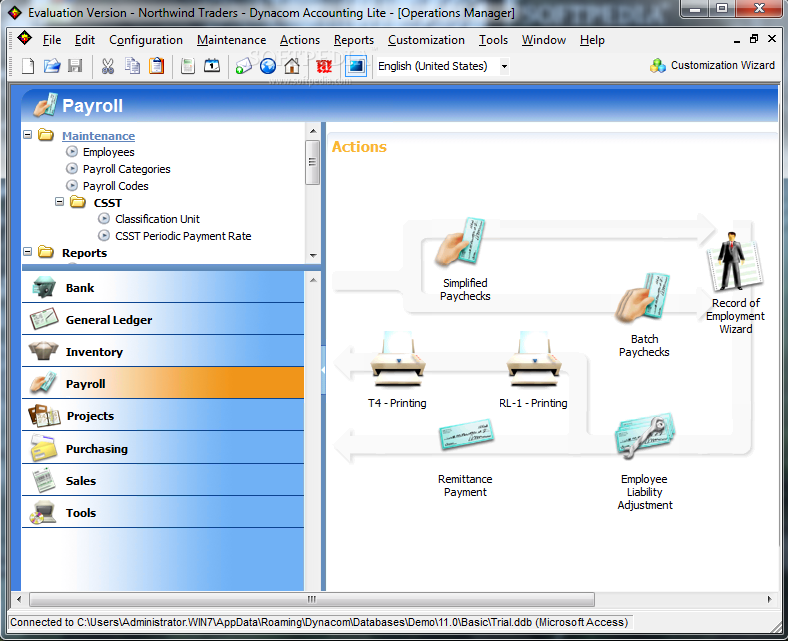The height and width of the screenshot is (641, 788).
Task: Open the calculator toolbar icon
Action: click(188, 66)
